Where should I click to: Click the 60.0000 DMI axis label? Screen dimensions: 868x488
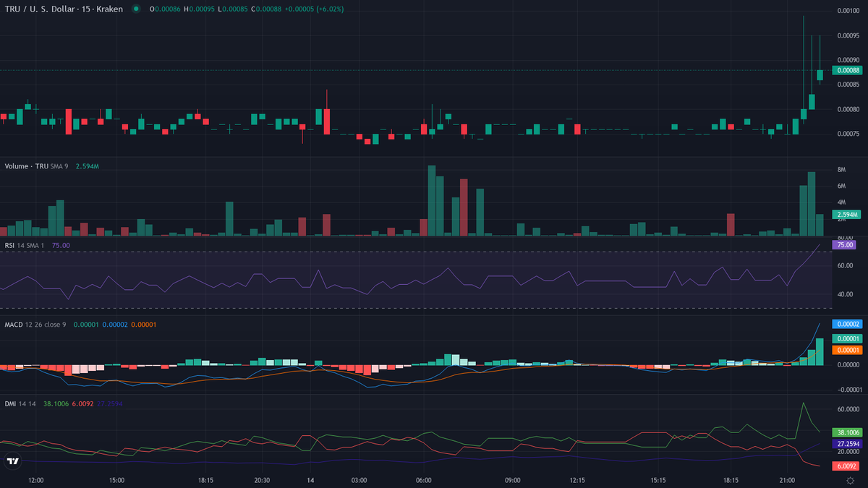point(848,408)
